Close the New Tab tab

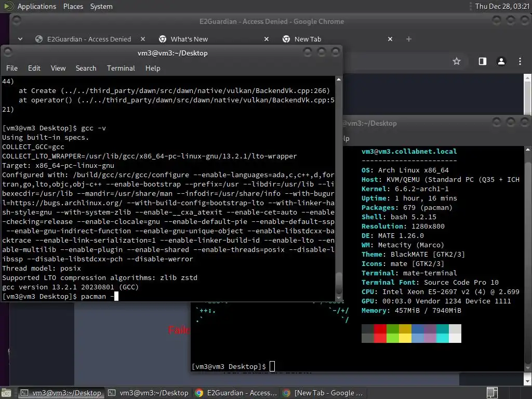pyautogui.click(x=390, y=39)
